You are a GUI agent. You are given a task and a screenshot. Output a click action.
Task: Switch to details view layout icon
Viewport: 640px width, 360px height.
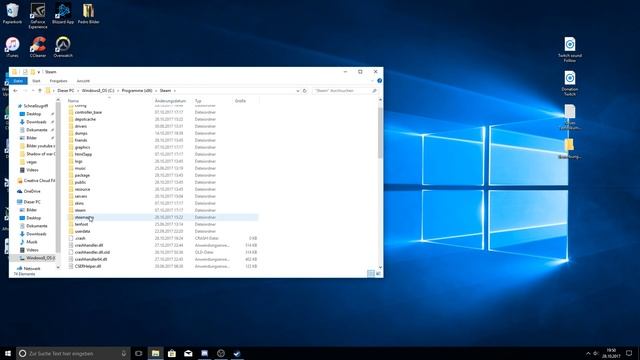point(371,273)
